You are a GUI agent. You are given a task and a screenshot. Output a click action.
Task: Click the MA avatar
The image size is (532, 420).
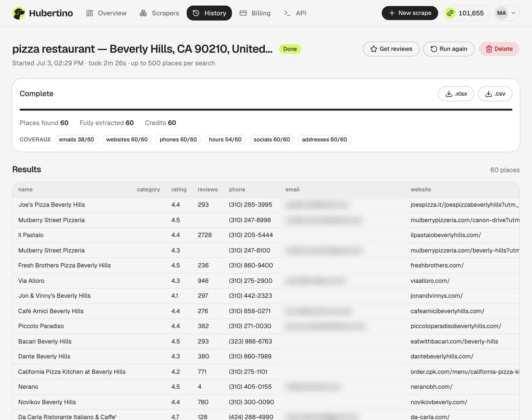coord(502,13)
